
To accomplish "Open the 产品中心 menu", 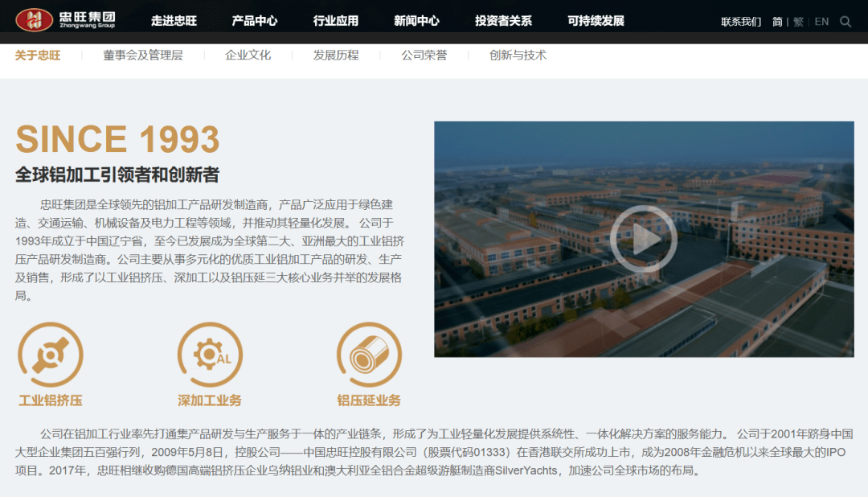I will coord(255,21).
